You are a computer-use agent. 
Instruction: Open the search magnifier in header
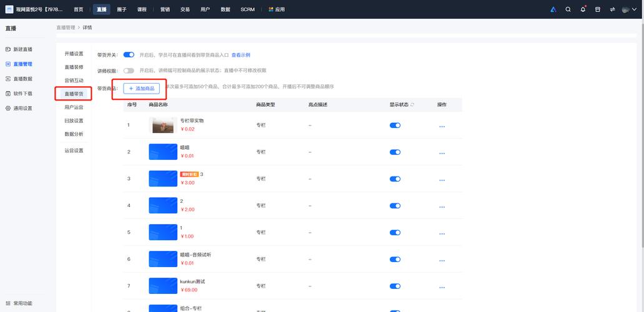[x=568, y=9]
